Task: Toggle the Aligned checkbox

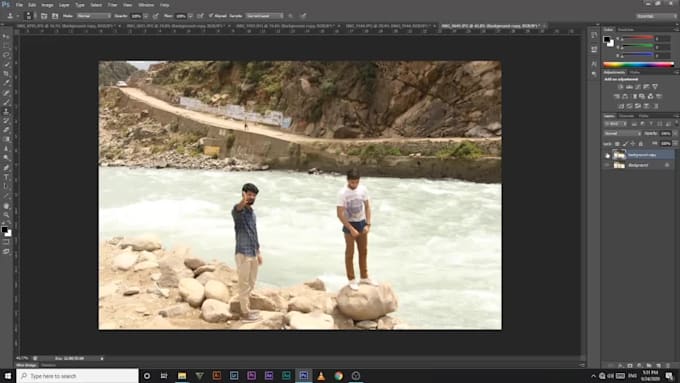Action: click(x=211, y=16)
